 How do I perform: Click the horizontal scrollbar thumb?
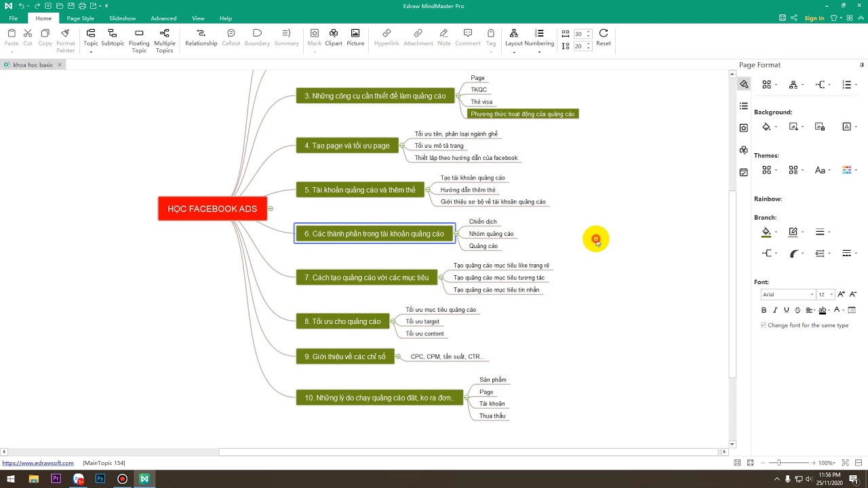(x=468, y=452)
